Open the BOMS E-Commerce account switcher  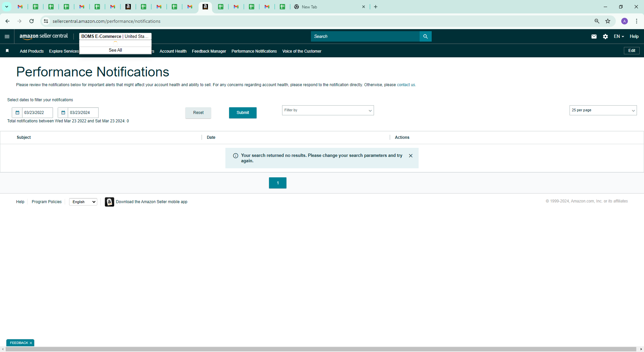[115, 36]
